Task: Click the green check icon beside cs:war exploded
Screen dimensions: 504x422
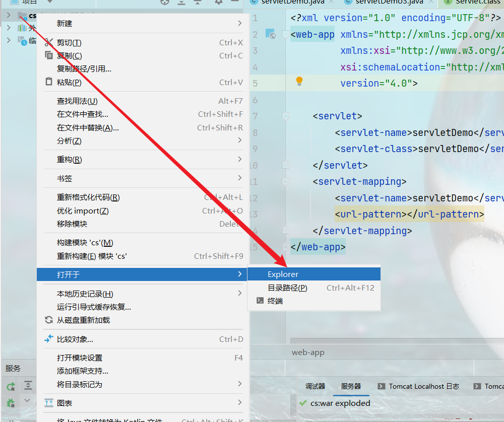Action: click(x=303, y=403)
